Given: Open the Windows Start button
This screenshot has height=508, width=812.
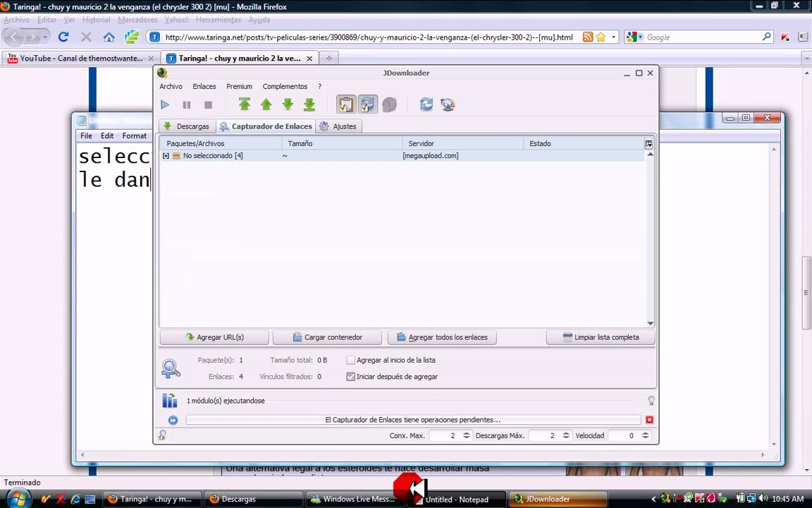Looking at the screenshot, I should [18, 499].
